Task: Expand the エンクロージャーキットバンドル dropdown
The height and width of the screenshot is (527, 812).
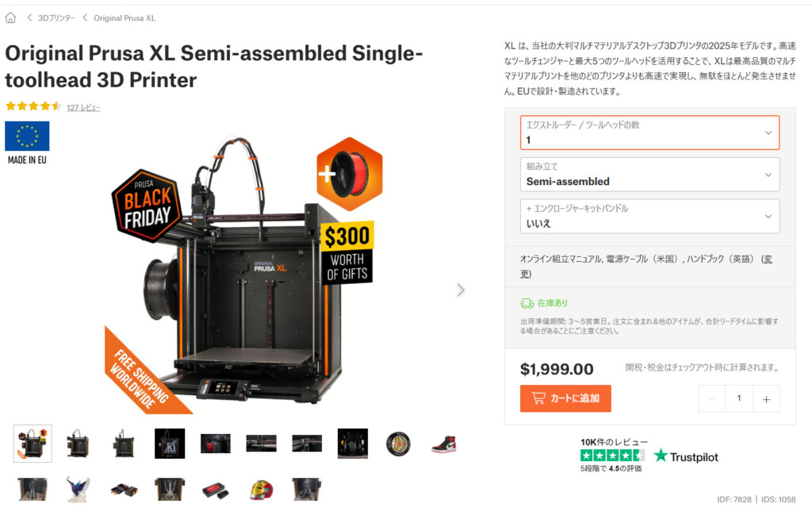Action: pos(649,216)
